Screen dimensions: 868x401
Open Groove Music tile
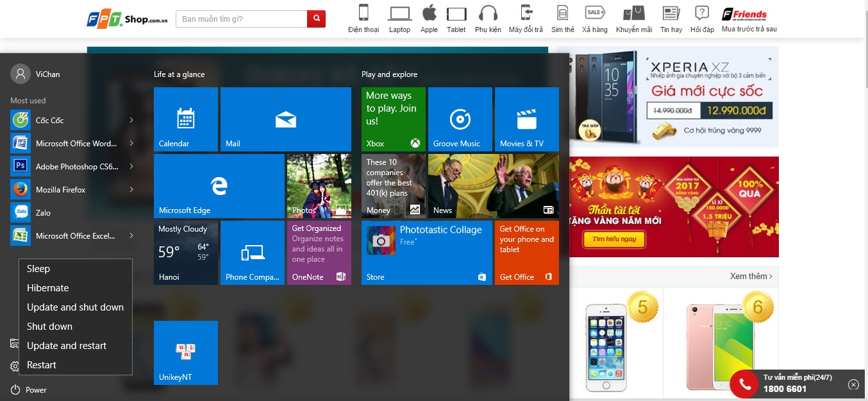(460, 119)
